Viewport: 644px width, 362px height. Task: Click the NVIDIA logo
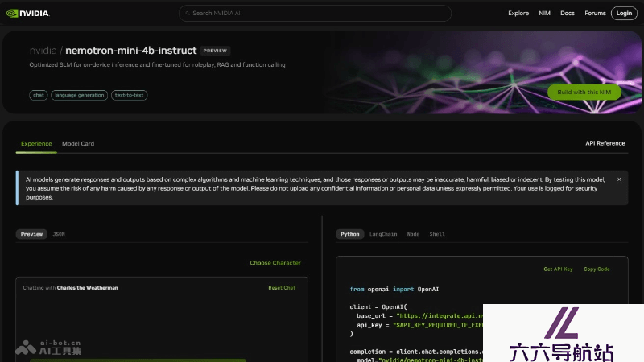point(27,13)
